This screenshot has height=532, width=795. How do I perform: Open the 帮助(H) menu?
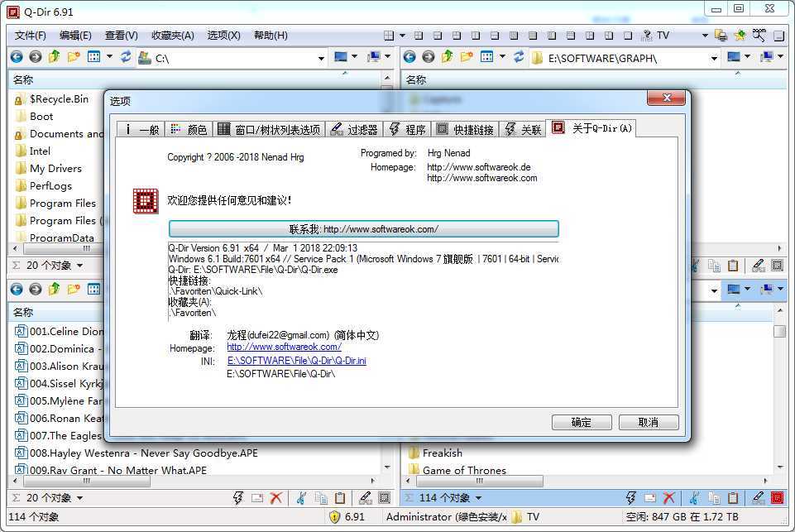(271, 36)
